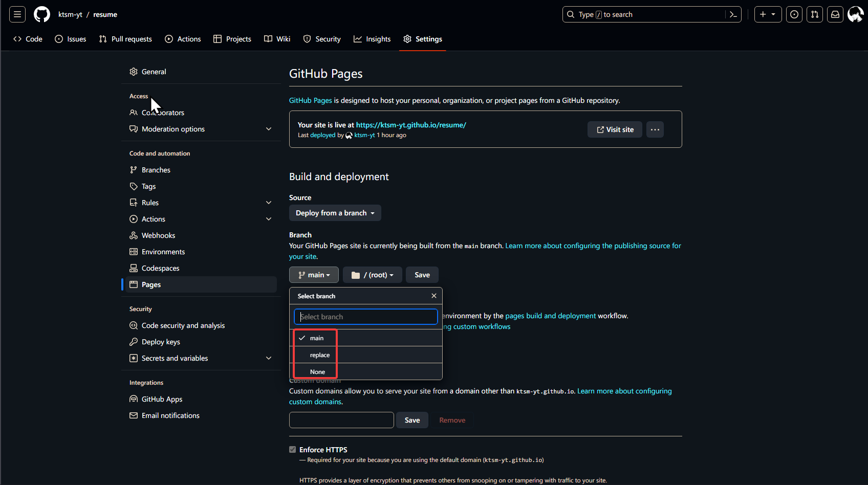Choose None in the branch list
Viewport: 868px width, 485px height.
pos(366,372)
